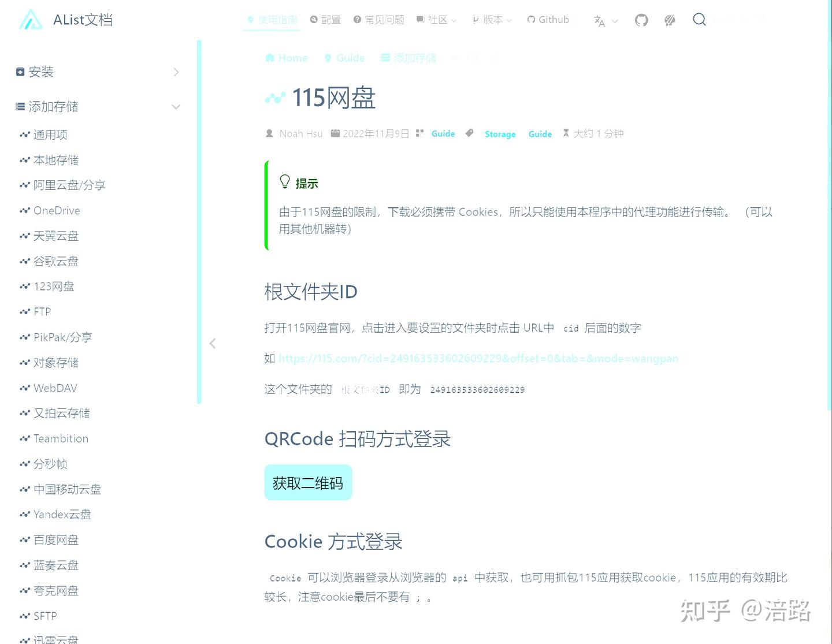Open 阿里云盘/分享 in the sidebar

tap(62, 185)
